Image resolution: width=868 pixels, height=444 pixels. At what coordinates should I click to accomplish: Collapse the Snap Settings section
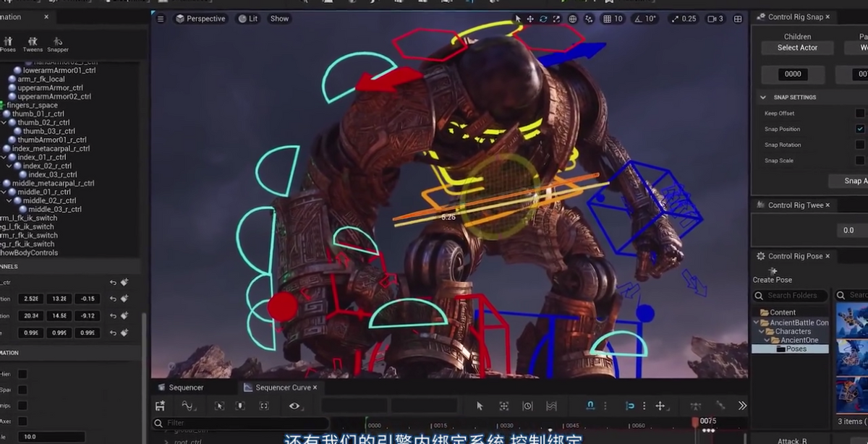(x=763, y=97)
